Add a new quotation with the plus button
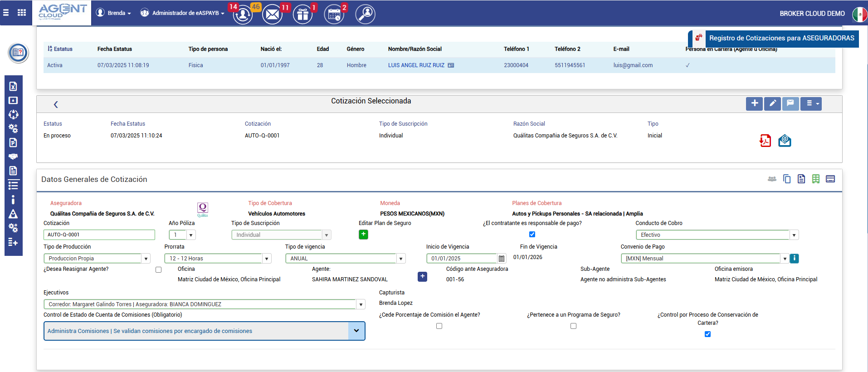Screen dimensions: 868x372 (x=754, y=103)
